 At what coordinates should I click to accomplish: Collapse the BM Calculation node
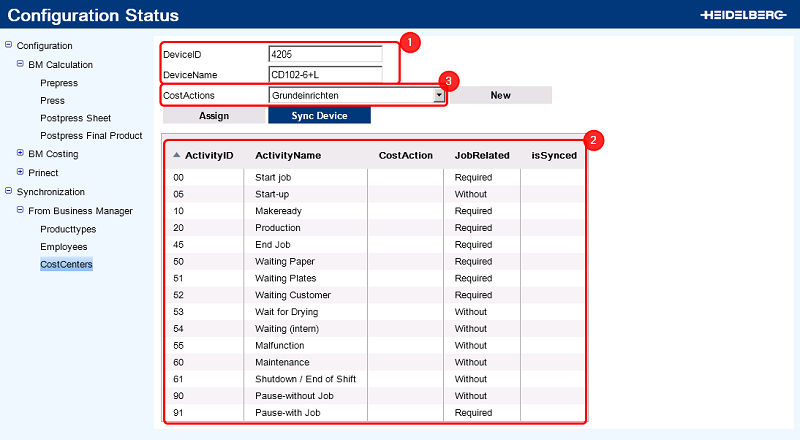coord(21,64)
